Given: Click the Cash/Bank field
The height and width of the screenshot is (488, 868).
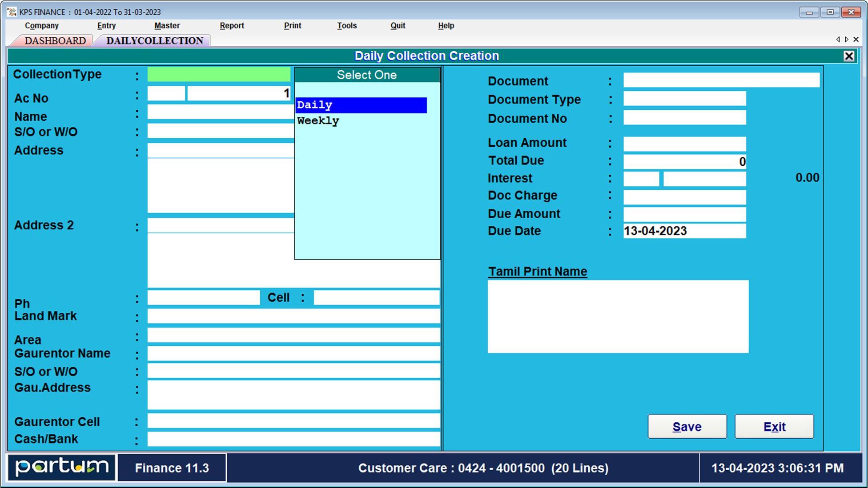Looking at the screenshot, I should [x=293, y=439].
